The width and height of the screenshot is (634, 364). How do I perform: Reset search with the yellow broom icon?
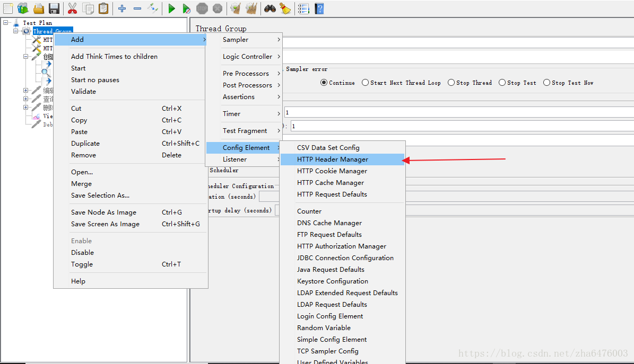tap(285, 8)
